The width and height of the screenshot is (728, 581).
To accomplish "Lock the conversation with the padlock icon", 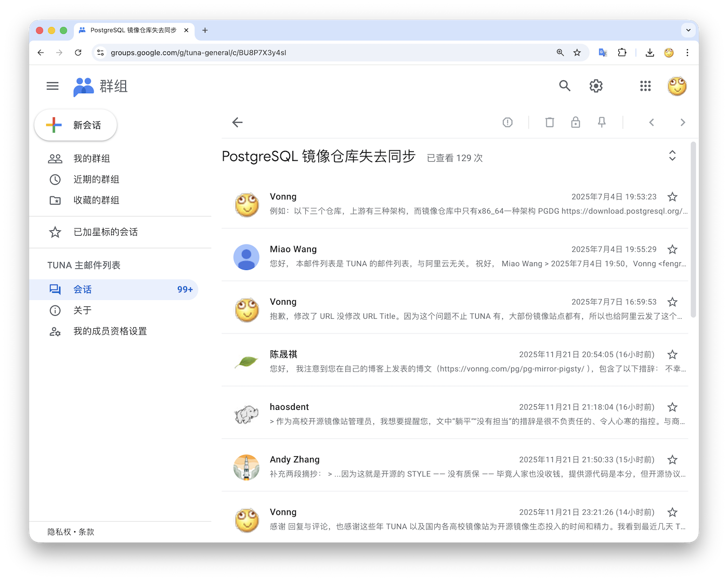I will point(576,122).
